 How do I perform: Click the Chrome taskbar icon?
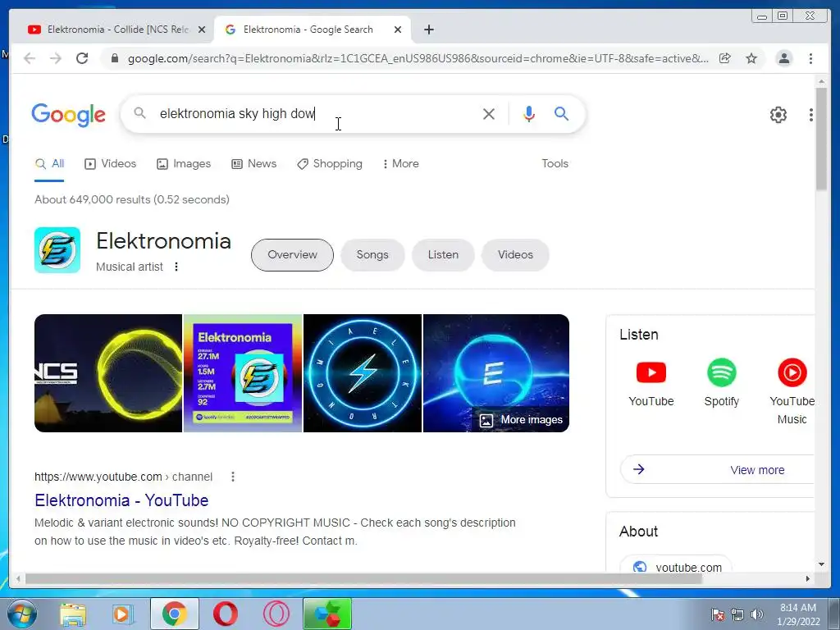174,614
